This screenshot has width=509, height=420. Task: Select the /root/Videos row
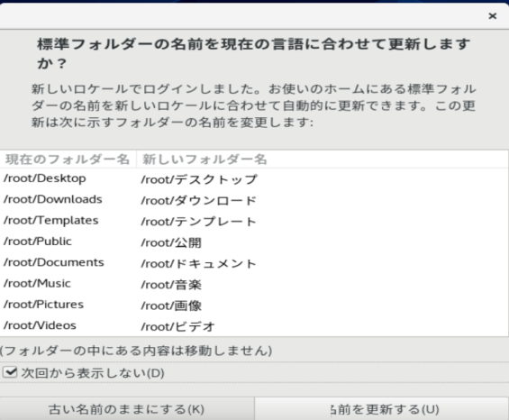coord(254,325)
